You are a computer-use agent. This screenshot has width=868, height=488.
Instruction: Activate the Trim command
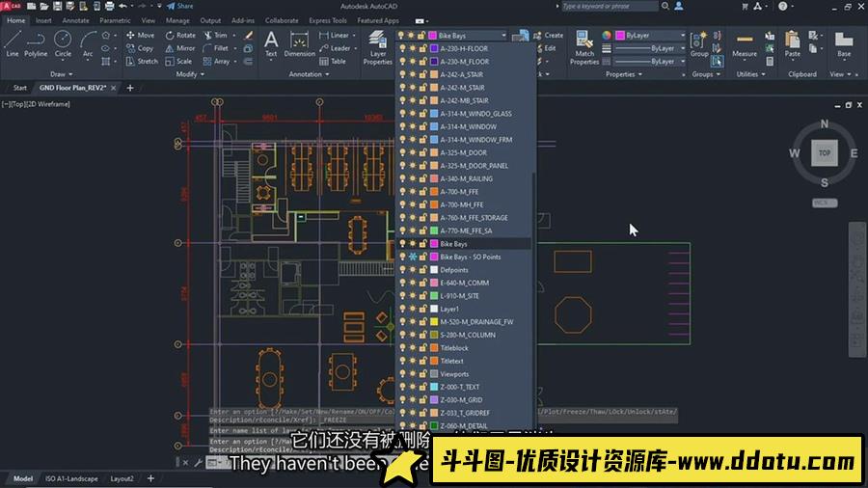215,35
